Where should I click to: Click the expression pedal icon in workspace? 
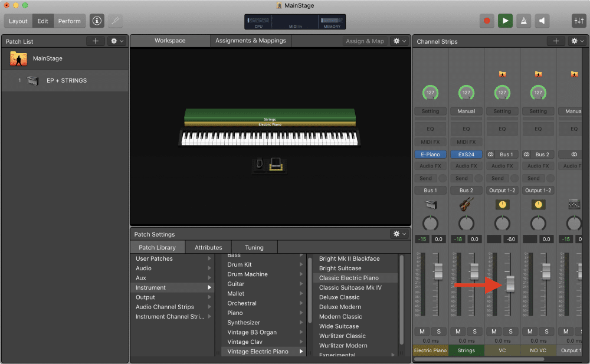coord(276,165)
